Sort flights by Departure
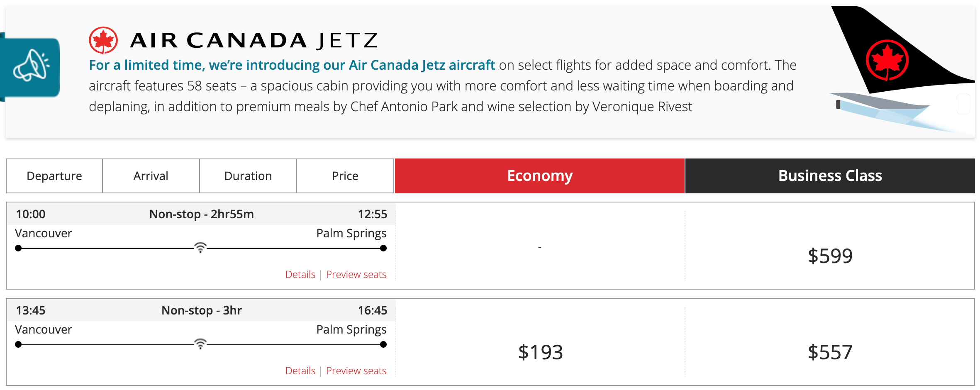The height and width of the screenshot is (390, 980). [54, 176]
